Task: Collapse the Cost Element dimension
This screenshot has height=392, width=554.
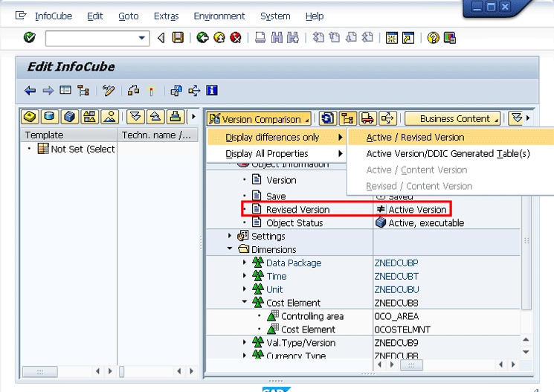Action: tap(245, 303)
